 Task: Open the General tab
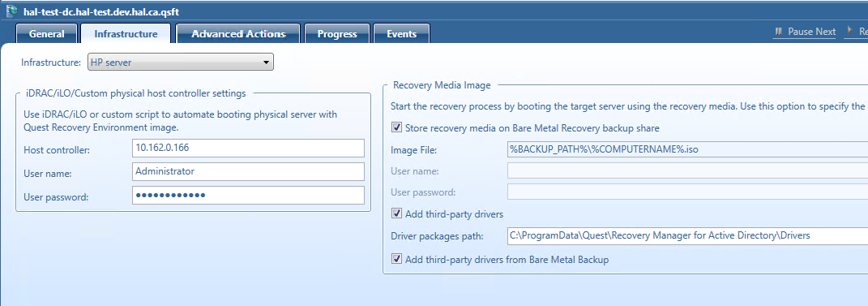[x=46, y=34]
